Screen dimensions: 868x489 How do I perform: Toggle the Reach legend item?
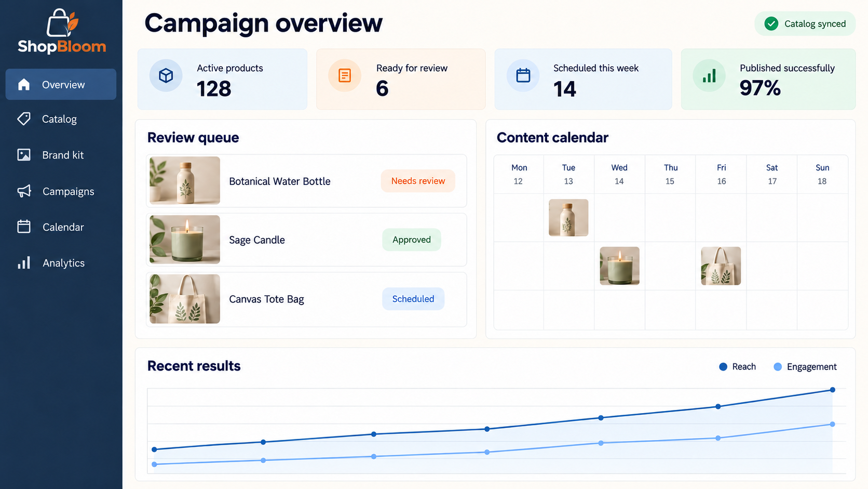(x=737, y=367)
